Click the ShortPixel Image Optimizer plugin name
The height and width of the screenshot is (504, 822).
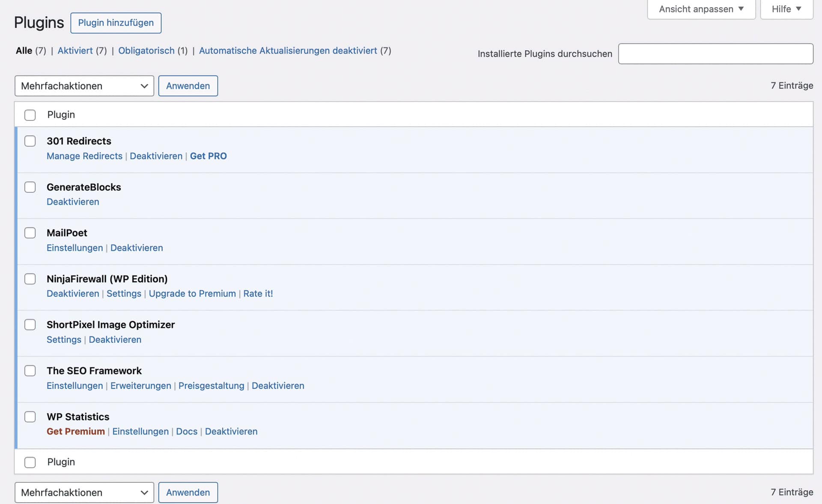[111, 325]
